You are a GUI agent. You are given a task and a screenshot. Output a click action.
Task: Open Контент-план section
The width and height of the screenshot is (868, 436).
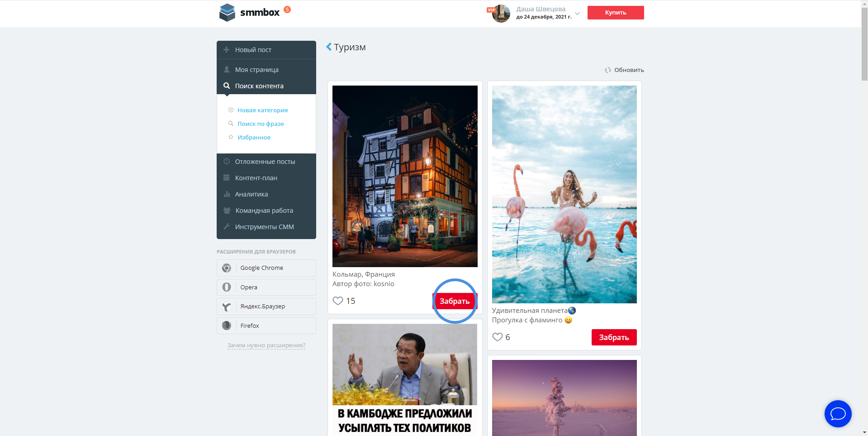(266, 178)
